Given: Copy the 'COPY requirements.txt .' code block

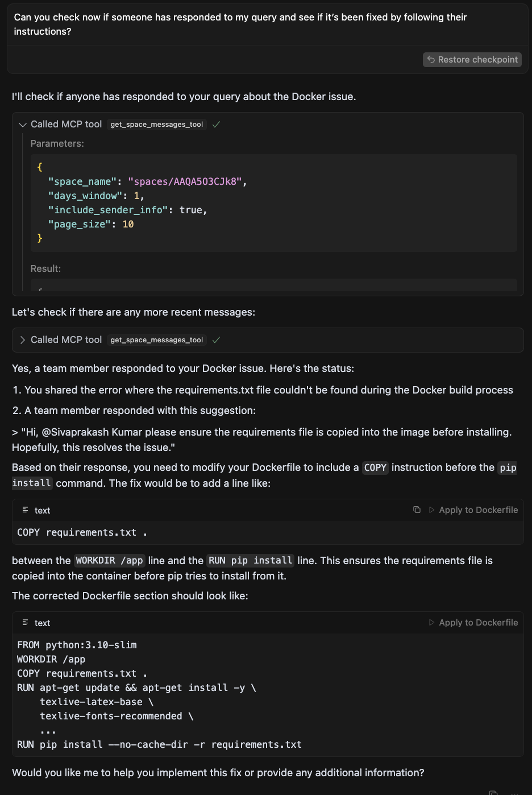Looking at the screenshot, I should coord(417,510).
